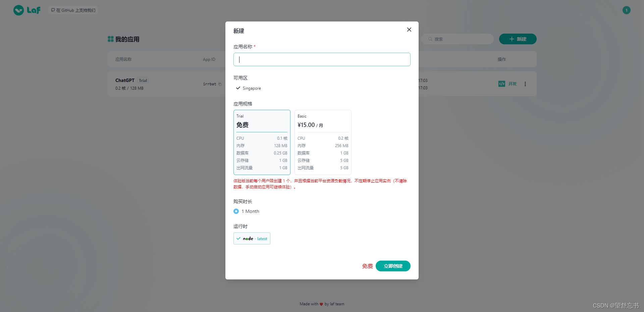Screen dimensions: 644x312
Task: Open the Laf logo home link
Action: click(27, 10)
